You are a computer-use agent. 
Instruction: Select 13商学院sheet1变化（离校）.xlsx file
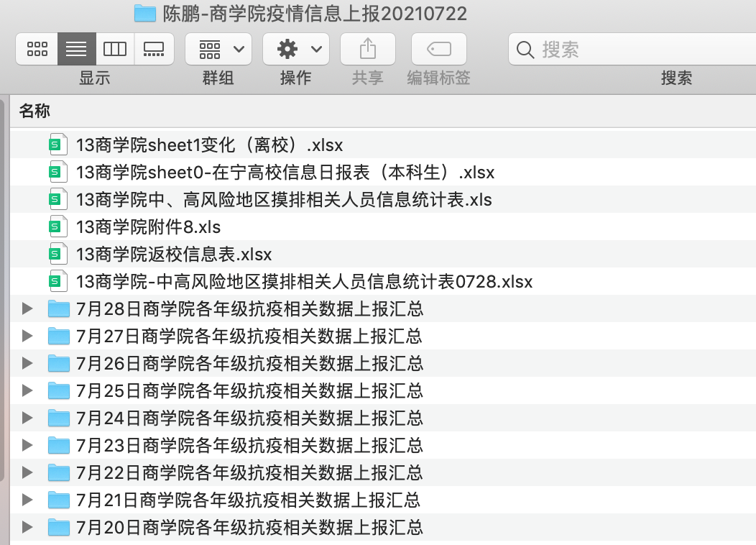(x=209, y=145)
